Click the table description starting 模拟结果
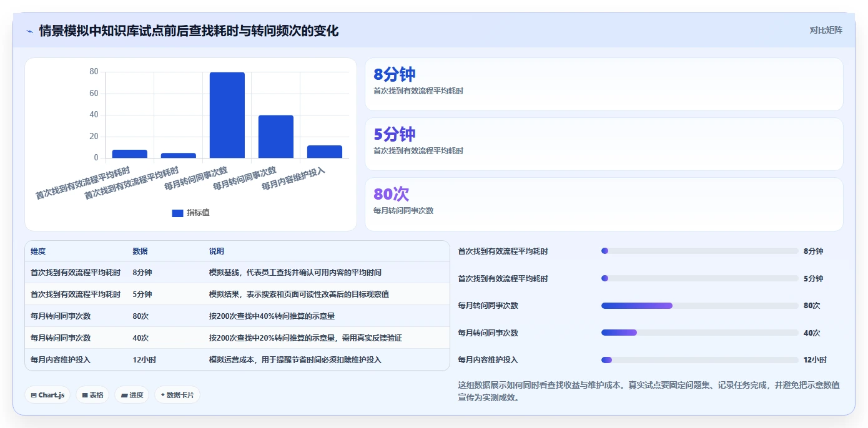Viewport: 868px width, 428px height. coord(299,294)
